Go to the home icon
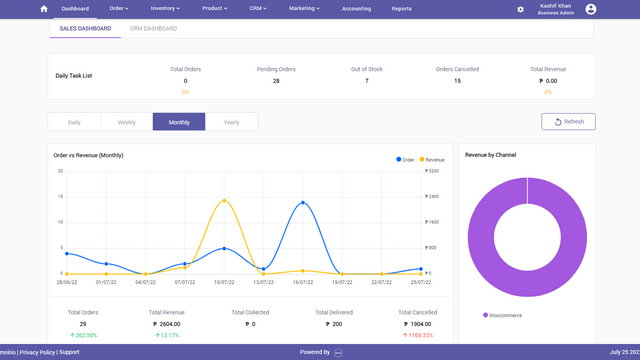 click(44, 9)
